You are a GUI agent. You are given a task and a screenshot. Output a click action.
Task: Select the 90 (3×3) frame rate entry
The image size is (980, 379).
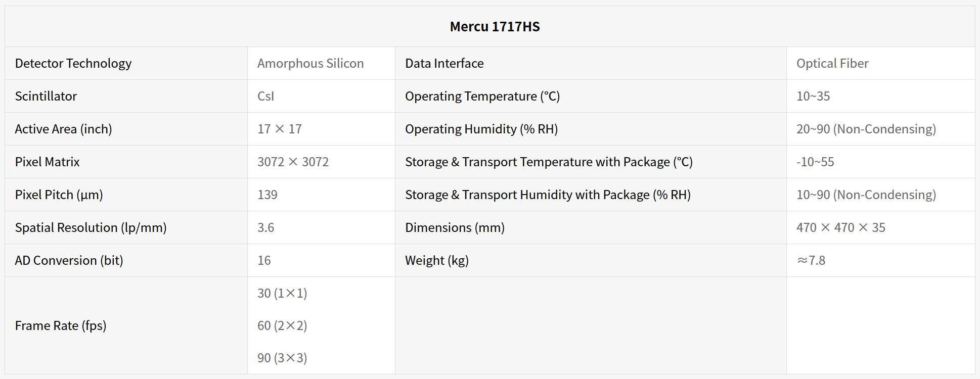coord(282,358)
